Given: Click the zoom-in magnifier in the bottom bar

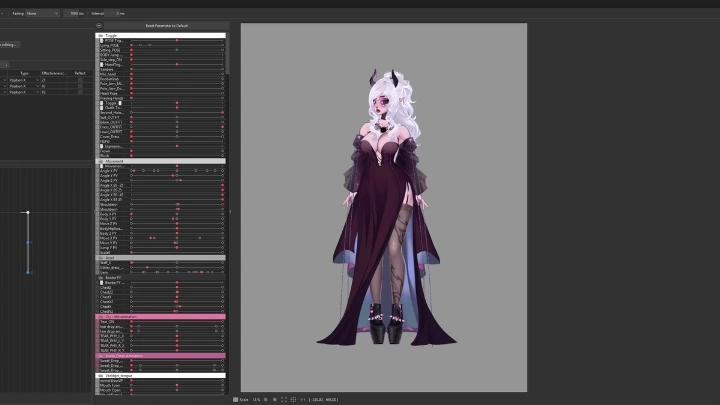Looking at the screenshot, I should pyautogui.click(x=275, y=399).
